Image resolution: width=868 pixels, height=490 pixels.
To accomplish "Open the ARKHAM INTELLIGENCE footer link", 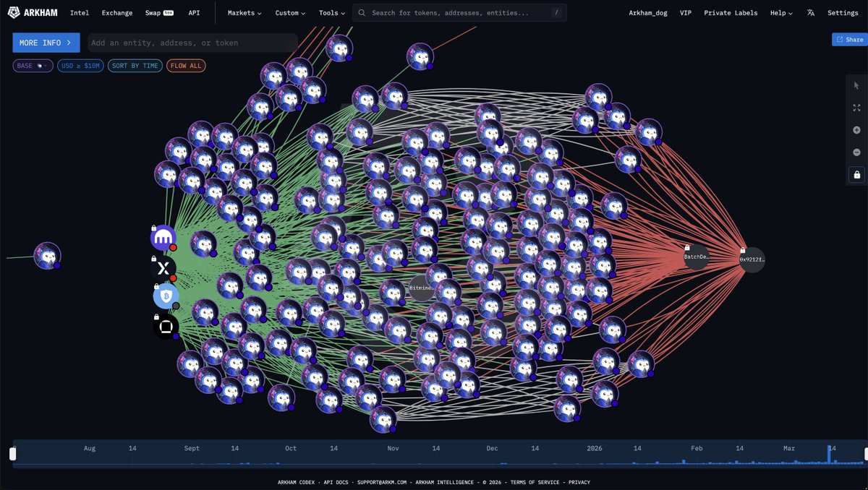I will (x=445, y=482).
